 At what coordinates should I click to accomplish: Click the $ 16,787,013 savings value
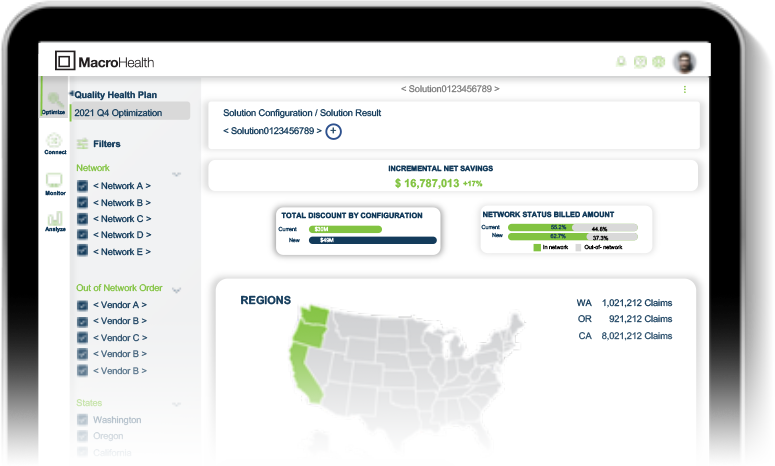(427, 183)
